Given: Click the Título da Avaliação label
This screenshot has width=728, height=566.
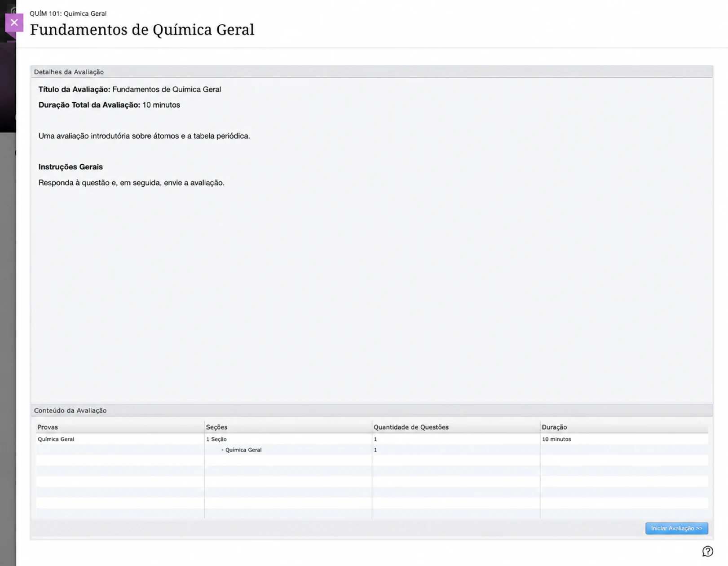Looking at the screenshot, I should point(74,89).
